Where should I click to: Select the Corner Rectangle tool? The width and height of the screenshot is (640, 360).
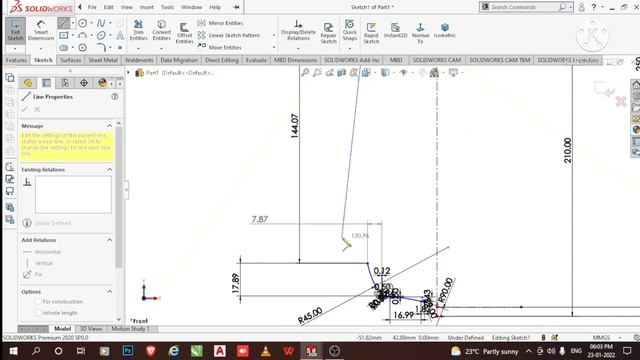(x=64, y=36)
